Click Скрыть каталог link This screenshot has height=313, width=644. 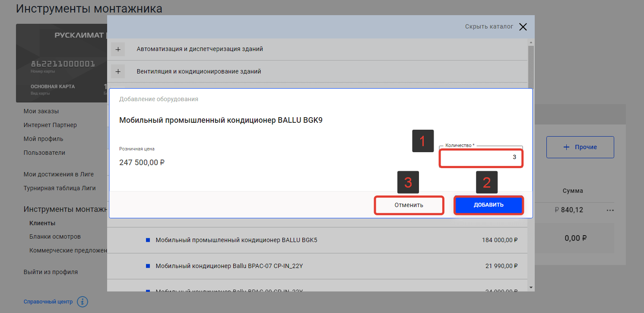pos(489,27)
